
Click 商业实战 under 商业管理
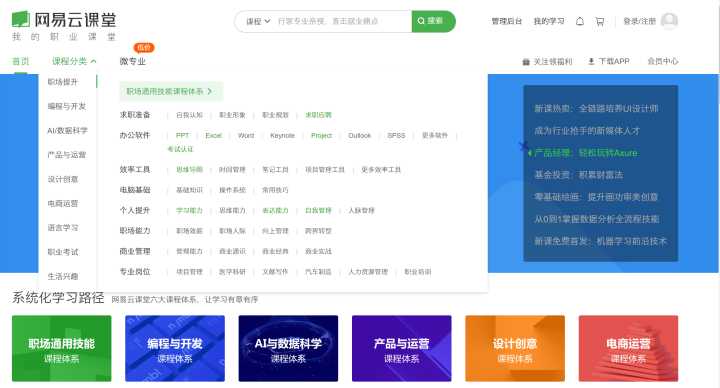coord(318,251)
